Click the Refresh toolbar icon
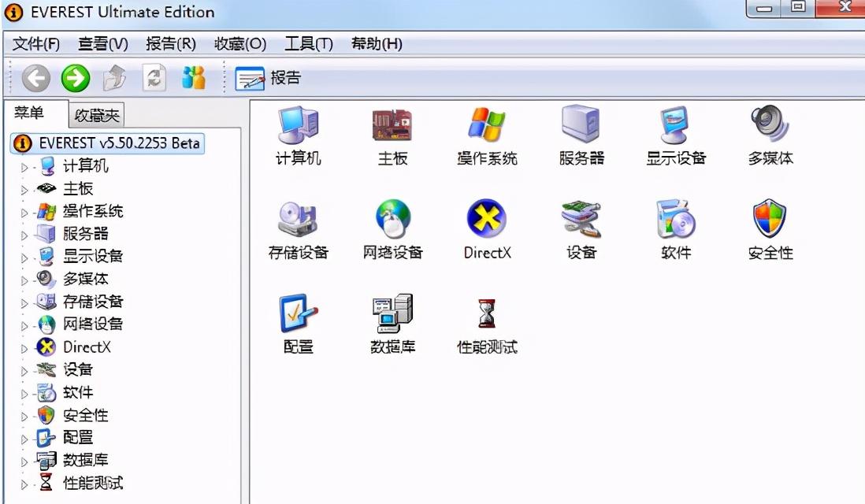 coord(154,78)
